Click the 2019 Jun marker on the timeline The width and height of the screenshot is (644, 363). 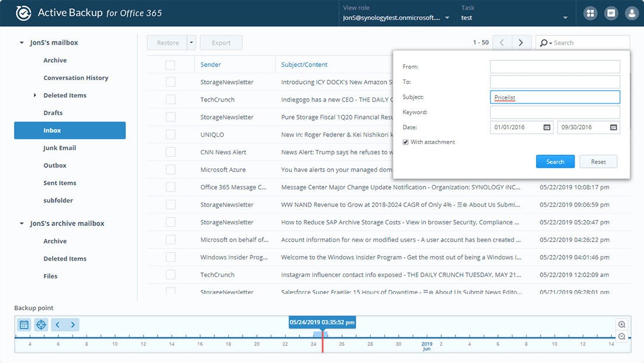pos(427,346)
